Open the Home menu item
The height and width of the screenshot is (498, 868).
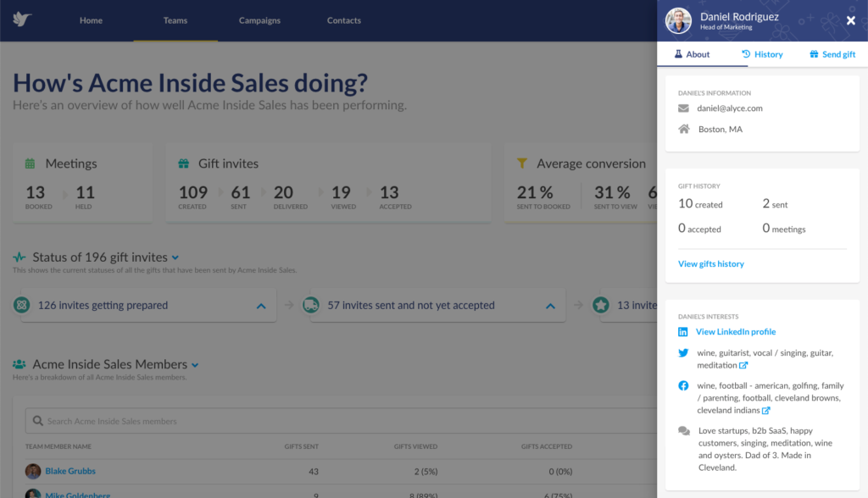(x=91, y=20)
